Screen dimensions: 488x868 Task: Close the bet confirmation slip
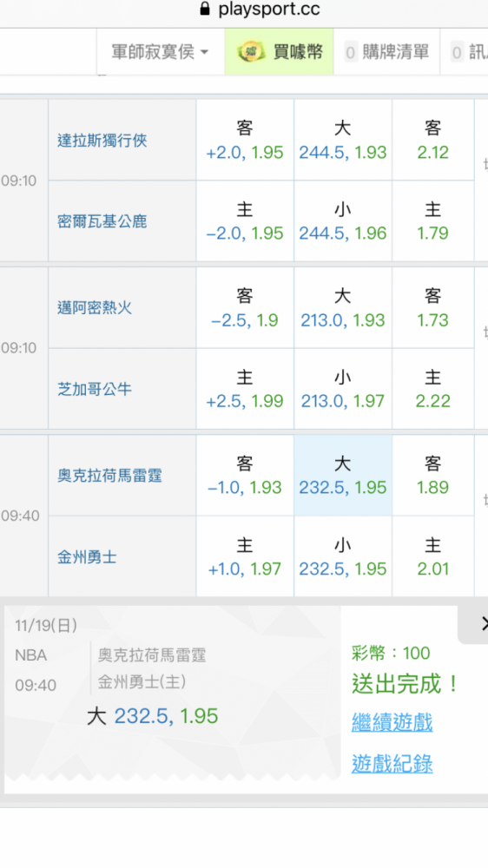click(479, 624)
